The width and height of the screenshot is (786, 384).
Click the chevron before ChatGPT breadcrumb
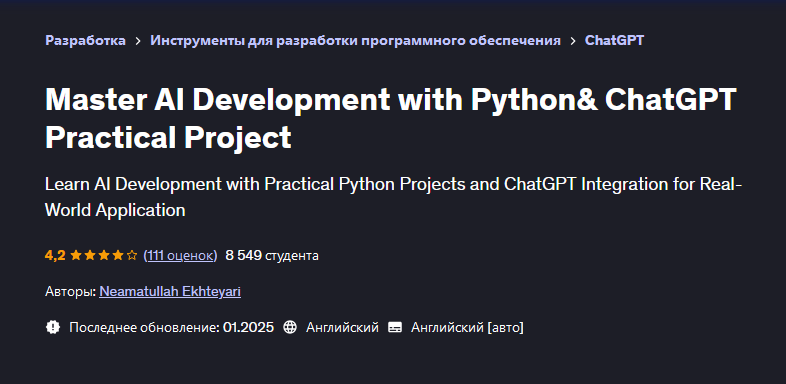tap(573, 41)
